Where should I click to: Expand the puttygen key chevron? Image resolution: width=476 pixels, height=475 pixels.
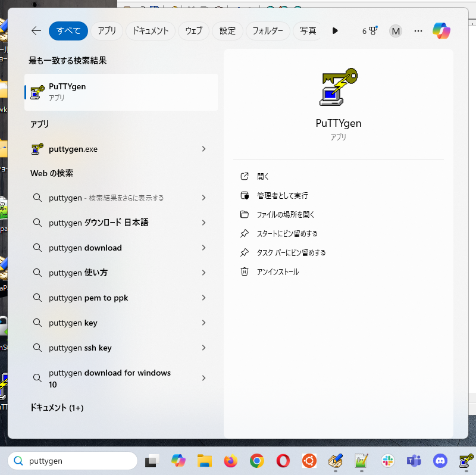203,323
